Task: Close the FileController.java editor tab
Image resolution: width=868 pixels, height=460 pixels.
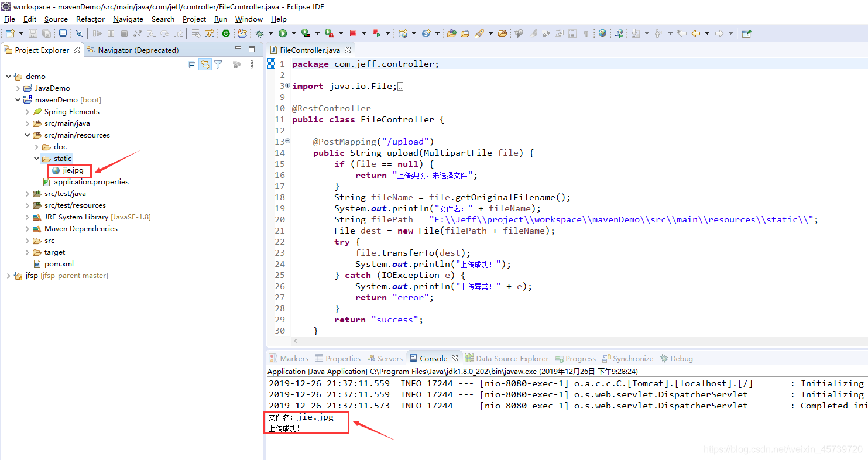Action: (x=348, y=50)
